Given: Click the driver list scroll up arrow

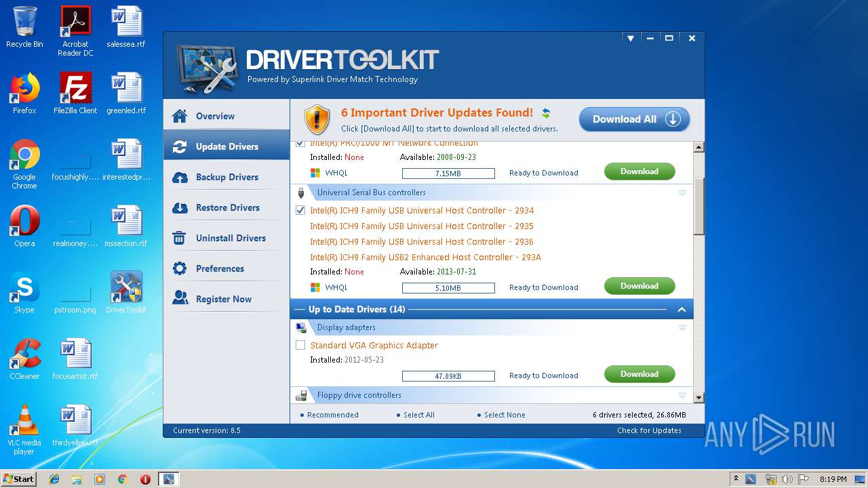Looking at the screenshot, I should click(x=699, y=147).
